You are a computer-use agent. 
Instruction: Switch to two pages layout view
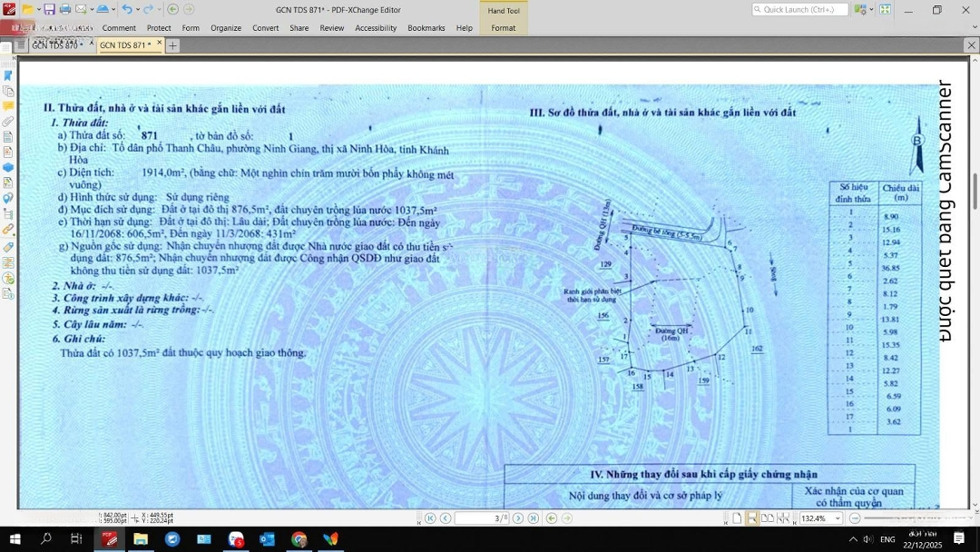point(767,518)
